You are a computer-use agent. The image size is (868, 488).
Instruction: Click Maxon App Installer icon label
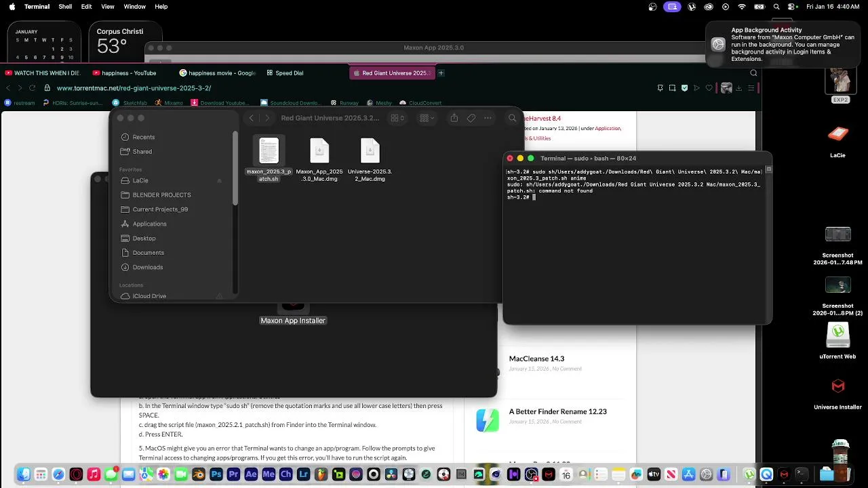tap(293, 321)
